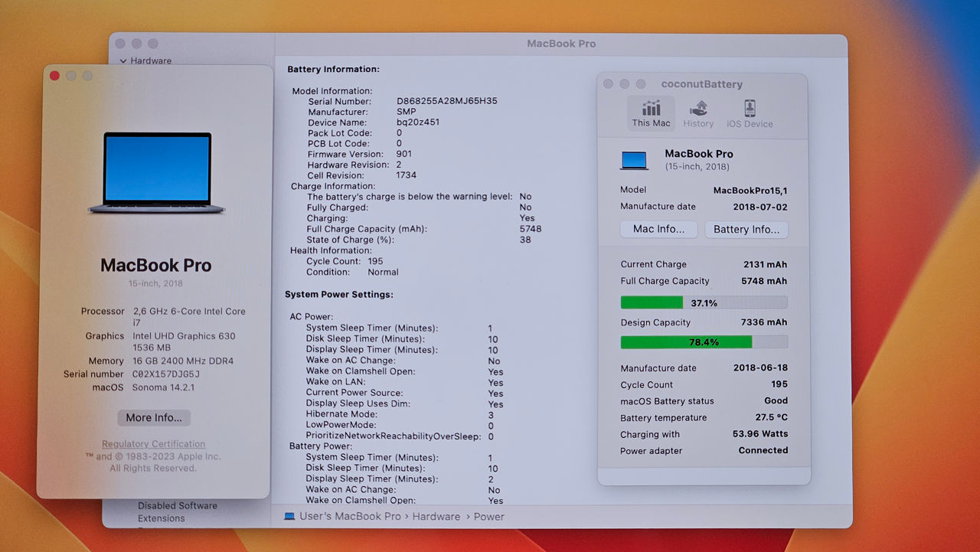
Task: Select the This Mac tab in coconutBattery
Action: pyautogui.click(x=652, y=113)
